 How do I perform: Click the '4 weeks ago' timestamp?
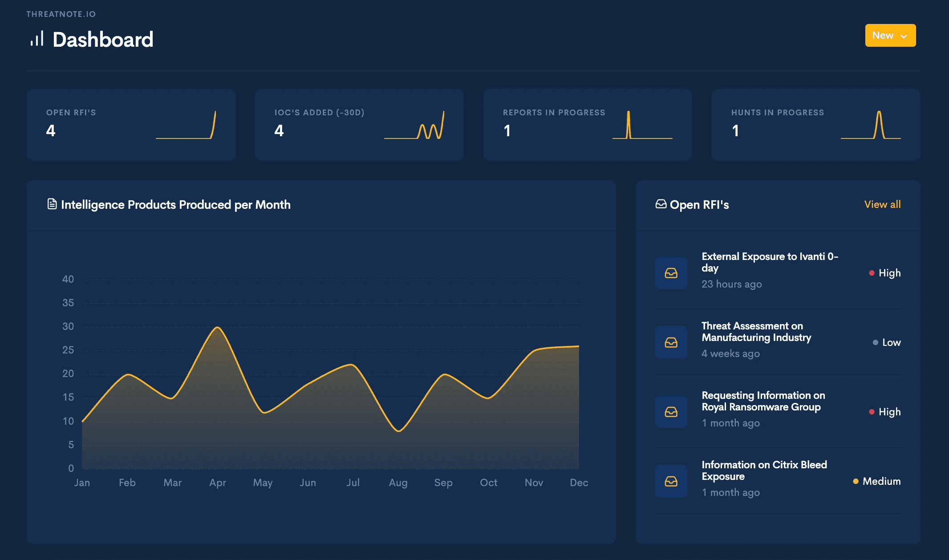730,353
